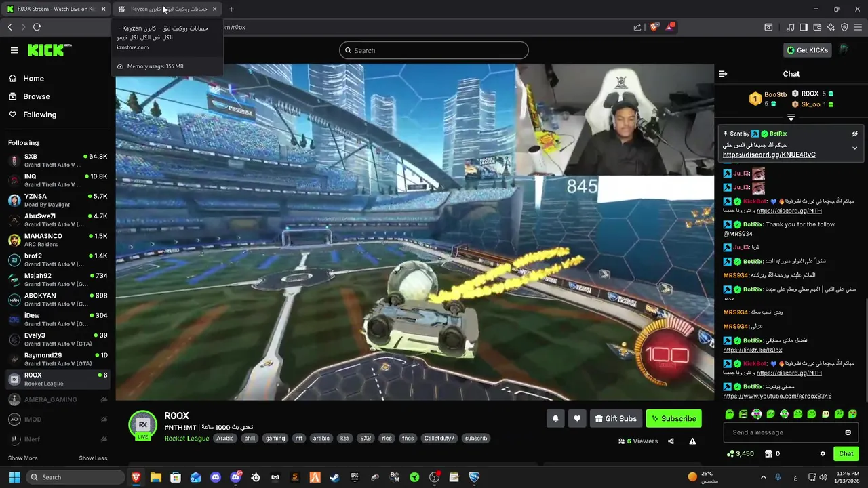The width and height of the screenshot is (868, 488).
Task: Open Brave Wallet icon
Action: tap(817, 27)
